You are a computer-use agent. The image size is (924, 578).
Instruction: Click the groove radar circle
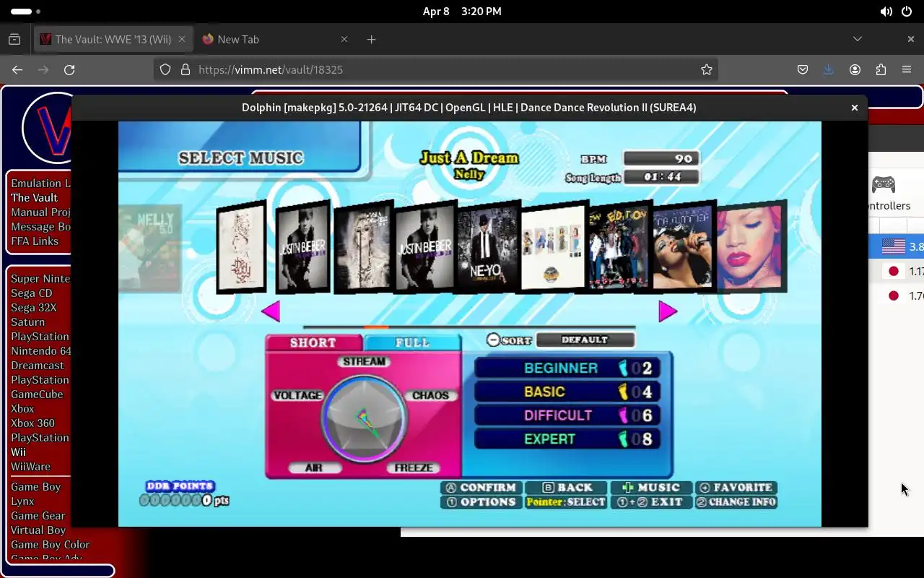tap(364, 418)
